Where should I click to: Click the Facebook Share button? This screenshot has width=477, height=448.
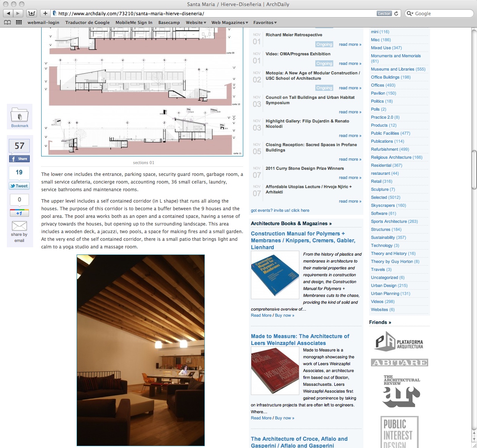tap(19, 159)
